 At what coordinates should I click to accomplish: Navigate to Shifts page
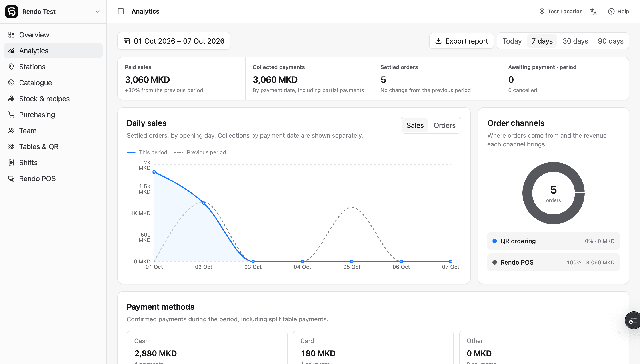coord(53,163)
